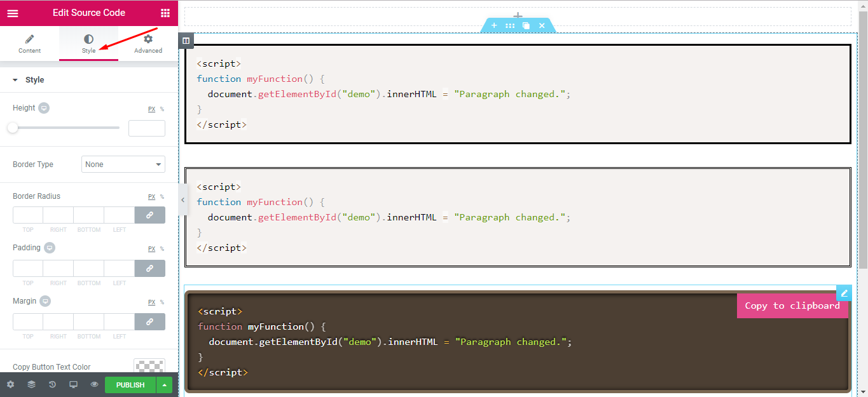
Task: Select the first solid-border code block
Action: (x=518, y=94)
